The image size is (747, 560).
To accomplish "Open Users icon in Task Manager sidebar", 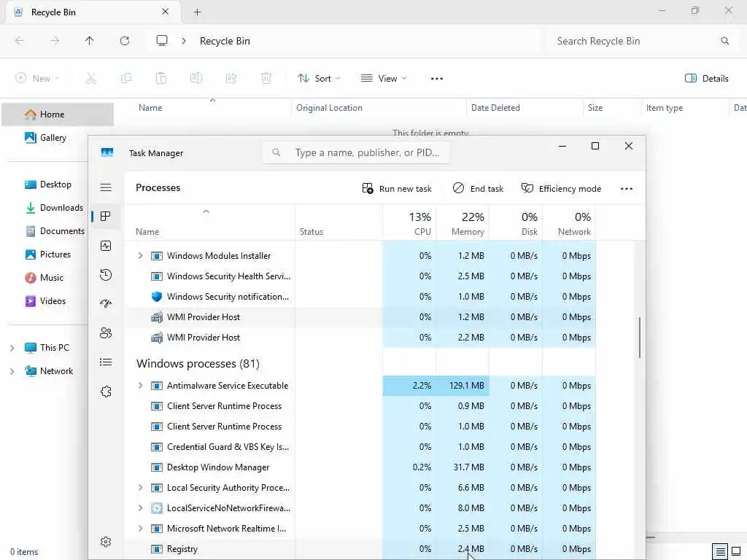I will click(x=106, y=332).
